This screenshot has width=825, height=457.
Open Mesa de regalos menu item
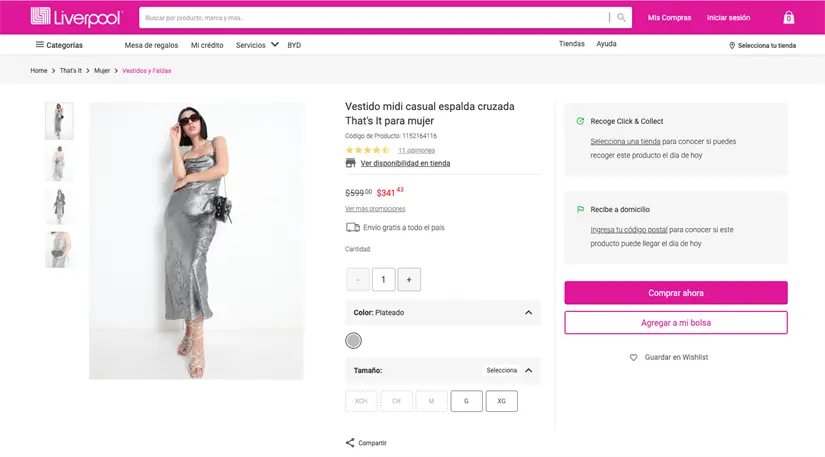pyautogui.click(x=151, y=45)
